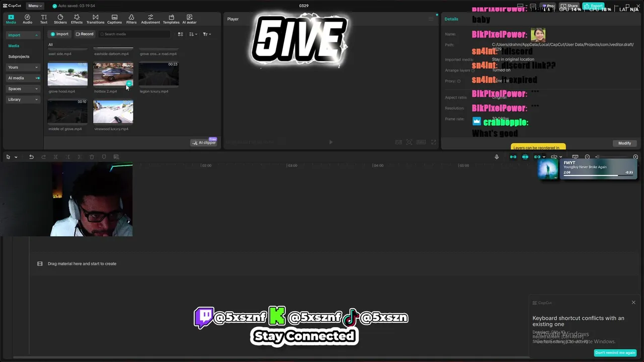644x362 pixels.
Task: Collapse the Import section
Action: pyautogui.click(x=36, y=35)
